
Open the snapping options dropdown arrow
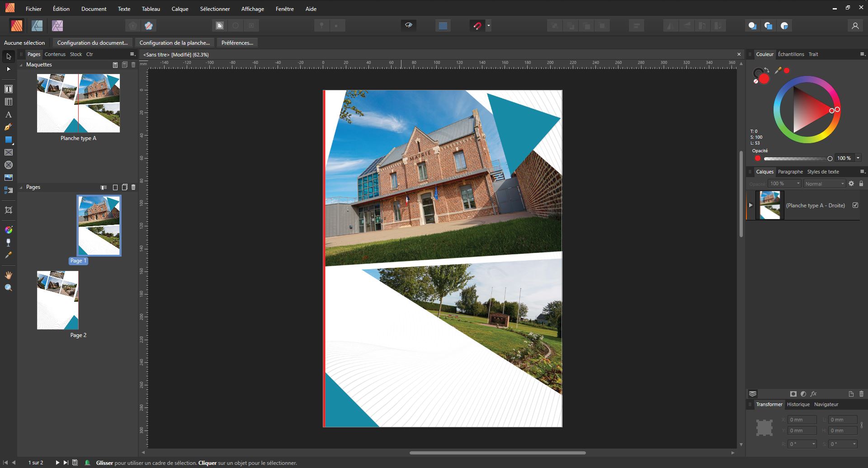pyautogui.click(x=489, y=26)
